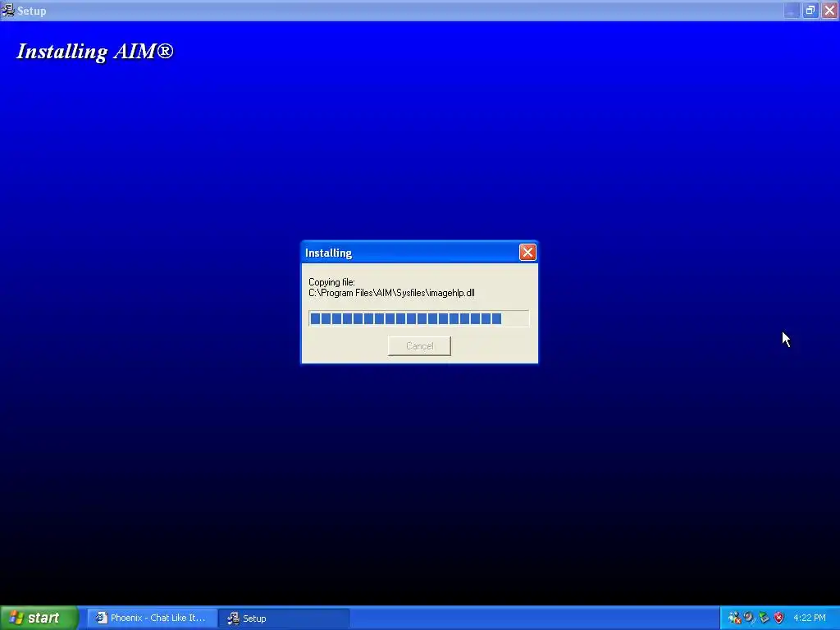Select the Setup taskbar button
840x630 pixels.
click(x=284, y=618)
